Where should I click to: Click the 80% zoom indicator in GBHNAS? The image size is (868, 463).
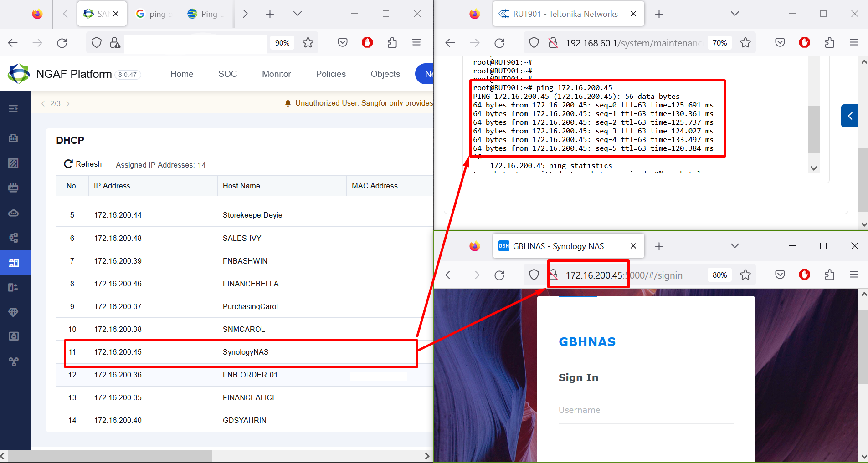point(719,275)
